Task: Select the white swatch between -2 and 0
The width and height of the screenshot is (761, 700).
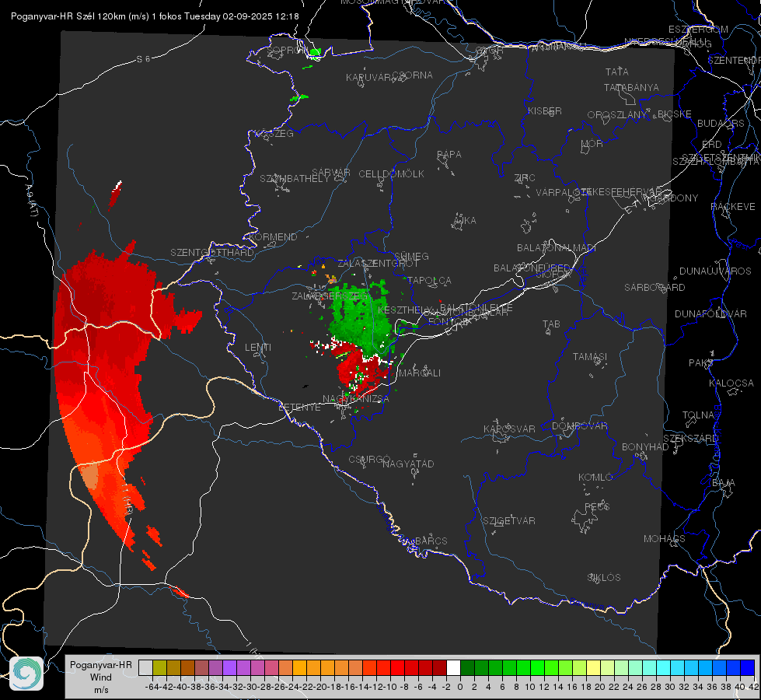Action: [x=453, y=667]
